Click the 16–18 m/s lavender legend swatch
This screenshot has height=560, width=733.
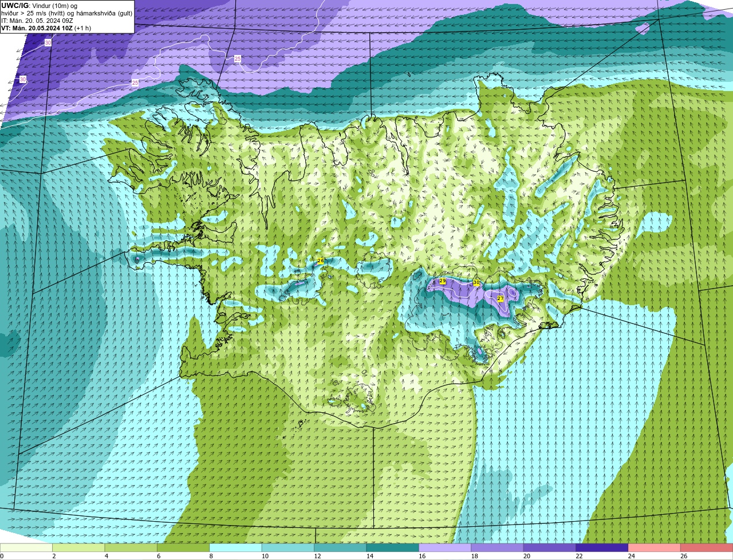[445, 547]
